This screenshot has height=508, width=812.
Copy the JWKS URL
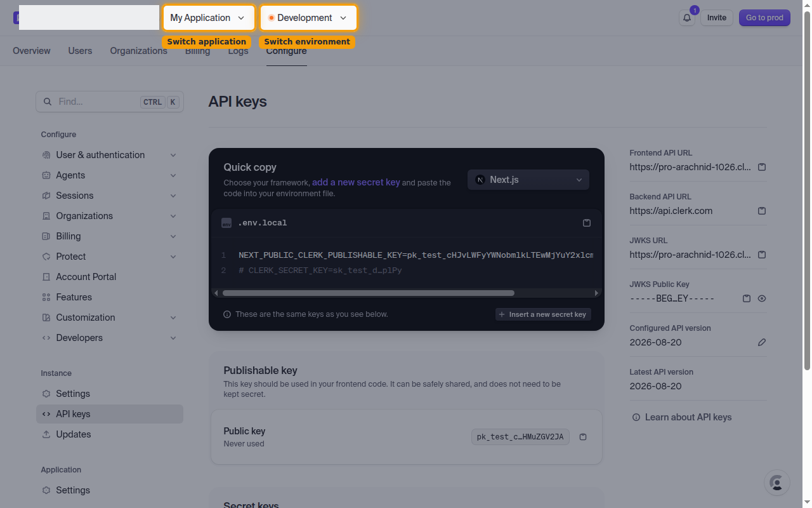pyautogui.click(x=762, y=255)
